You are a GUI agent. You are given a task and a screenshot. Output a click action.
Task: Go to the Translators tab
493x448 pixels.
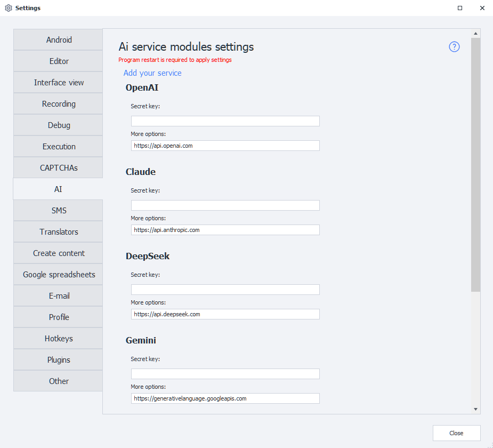click(58, 232)
